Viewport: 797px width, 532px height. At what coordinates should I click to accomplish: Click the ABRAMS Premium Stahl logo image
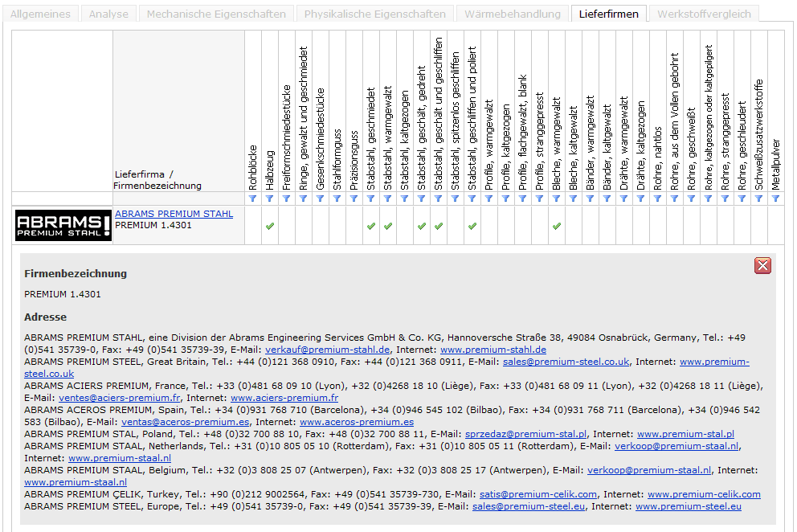pos(63,225)
